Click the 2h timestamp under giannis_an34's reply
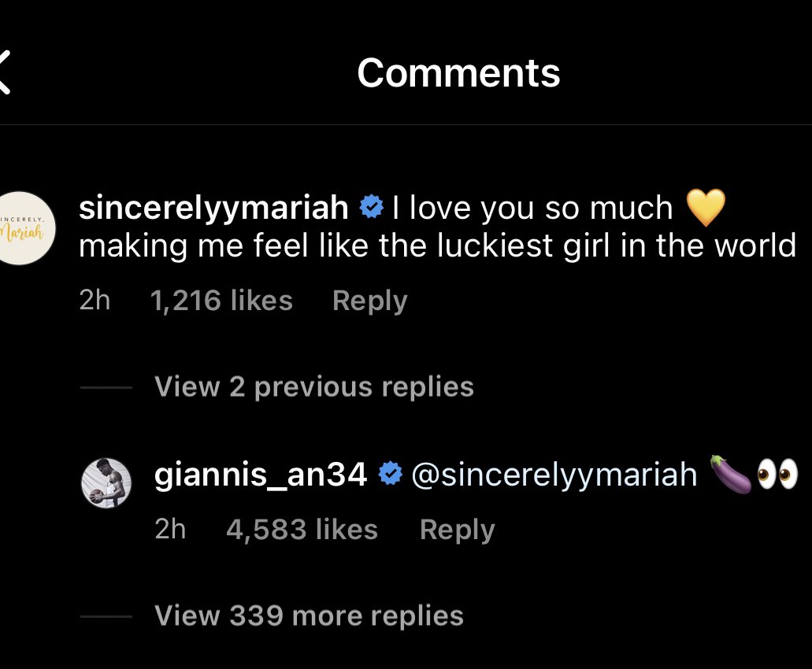Screen dimensions: 812x669 click(170, 530)
